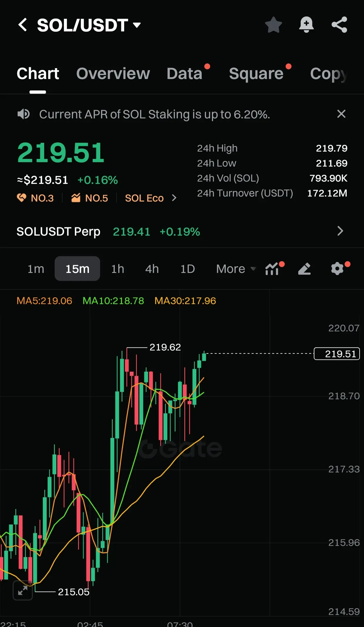Share this chart via share icon
This screenshot has height=627, width=364.
339,25
